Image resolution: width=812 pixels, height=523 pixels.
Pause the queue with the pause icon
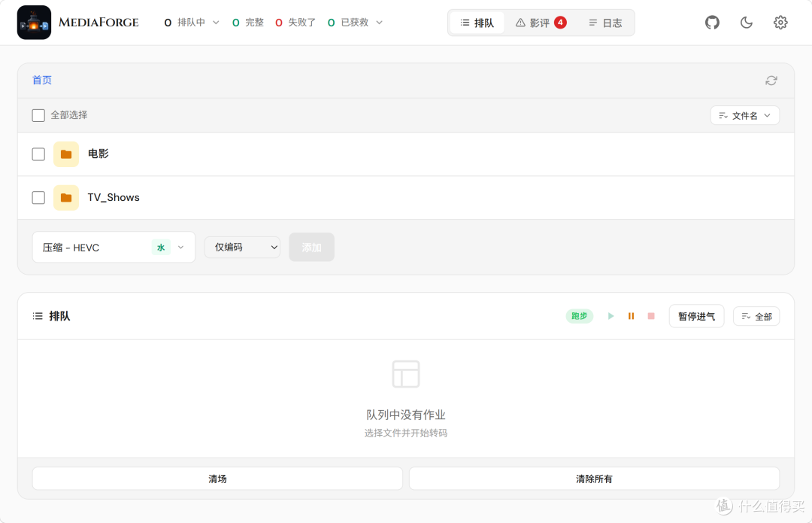tap(631, 315)
